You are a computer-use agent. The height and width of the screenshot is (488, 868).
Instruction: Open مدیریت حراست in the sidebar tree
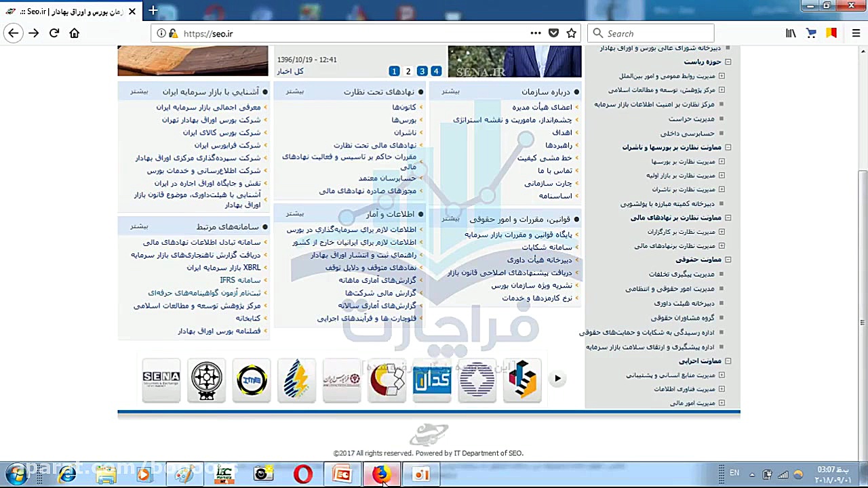692,119
